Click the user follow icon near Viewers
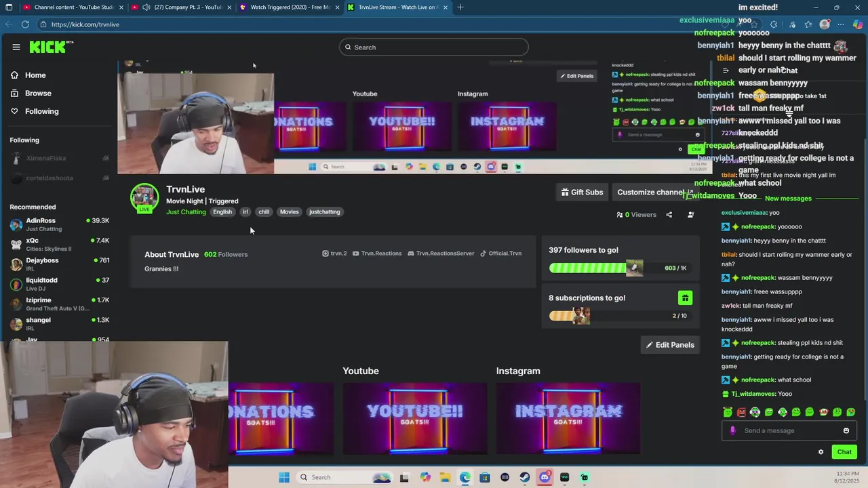 690,215
